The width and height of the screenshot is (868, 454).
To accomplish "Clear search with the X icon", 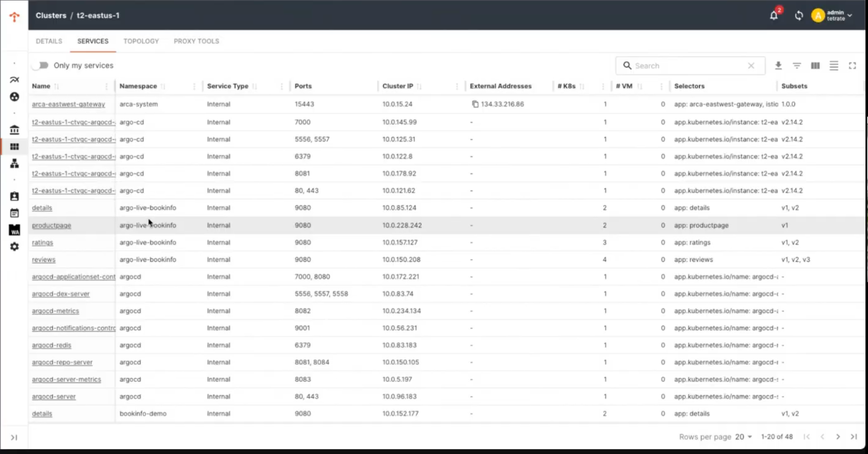I will point(751,66).
